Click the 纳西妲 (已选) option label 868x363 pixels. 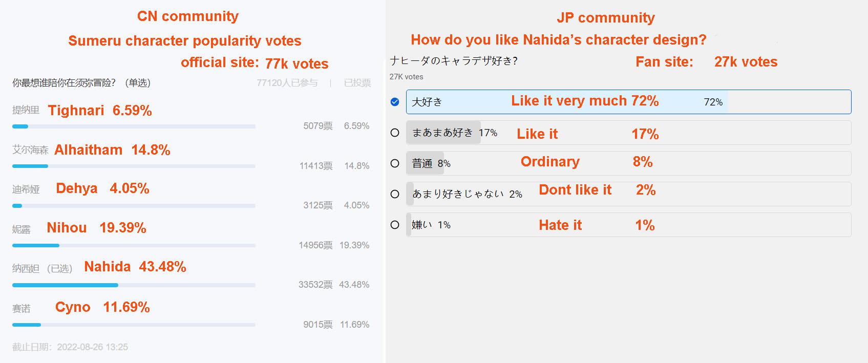tap(42, 268)
